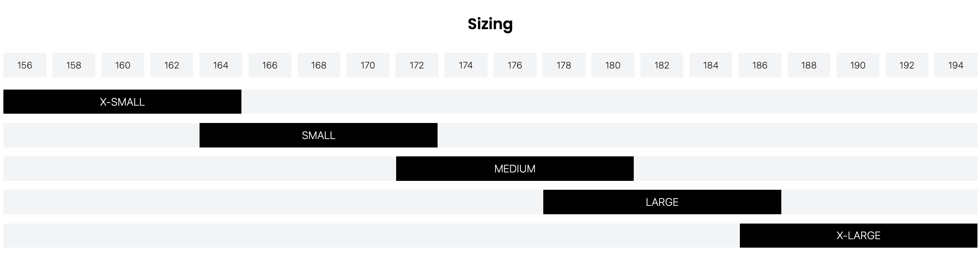This screenshot has height=273, width=980.
Task: Select the X-LARGE size bar
Action: [858, 235]
